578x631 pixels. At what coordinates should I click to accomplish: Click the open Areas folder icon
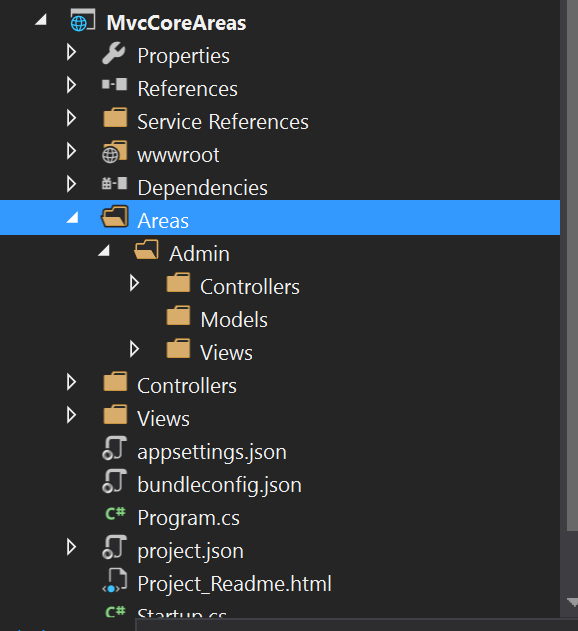[x=115, y=217]
